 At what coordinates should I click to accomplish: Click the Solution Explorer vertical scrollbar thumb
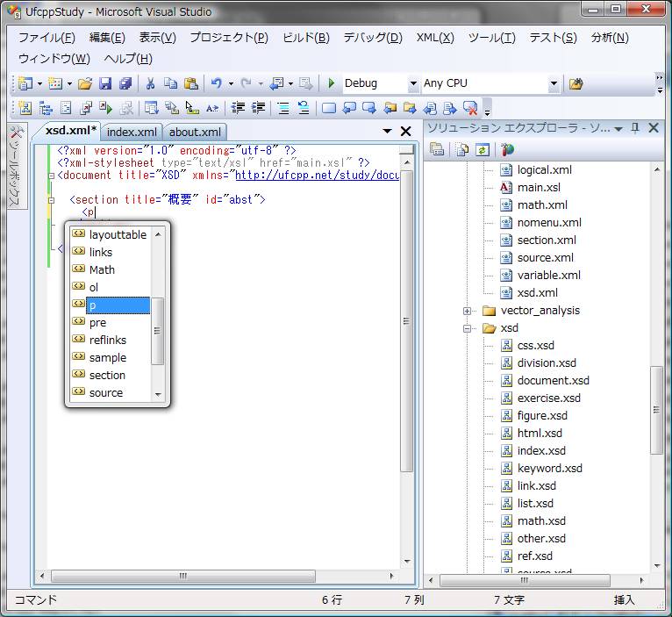(656, 410)
